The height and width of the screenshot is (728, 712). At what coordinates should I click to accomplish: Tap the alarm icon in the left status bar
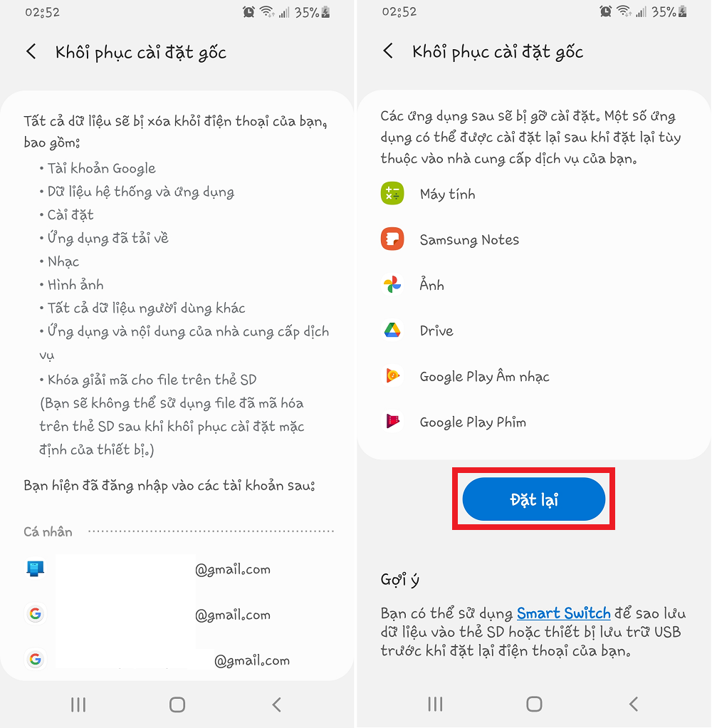(248, 12)
